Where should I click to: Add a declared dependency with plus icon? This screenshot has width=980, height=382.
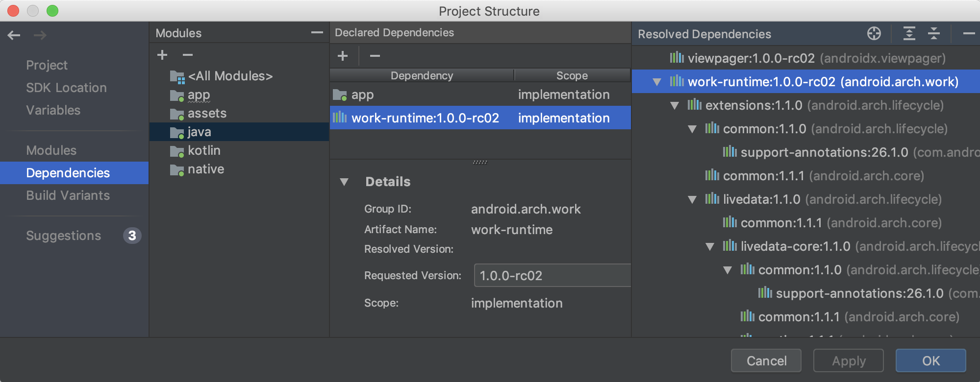[343, 56]
